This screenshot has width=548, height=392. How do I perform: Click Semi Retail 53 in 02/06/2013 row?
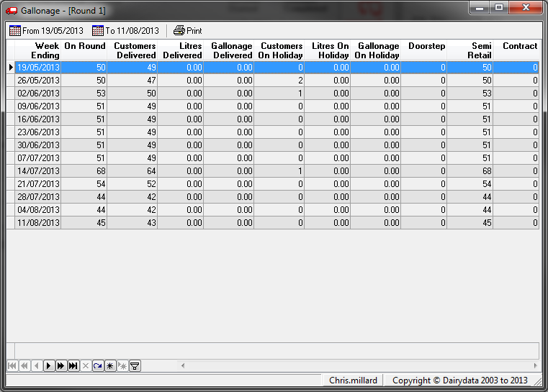[x=470, y=94]
